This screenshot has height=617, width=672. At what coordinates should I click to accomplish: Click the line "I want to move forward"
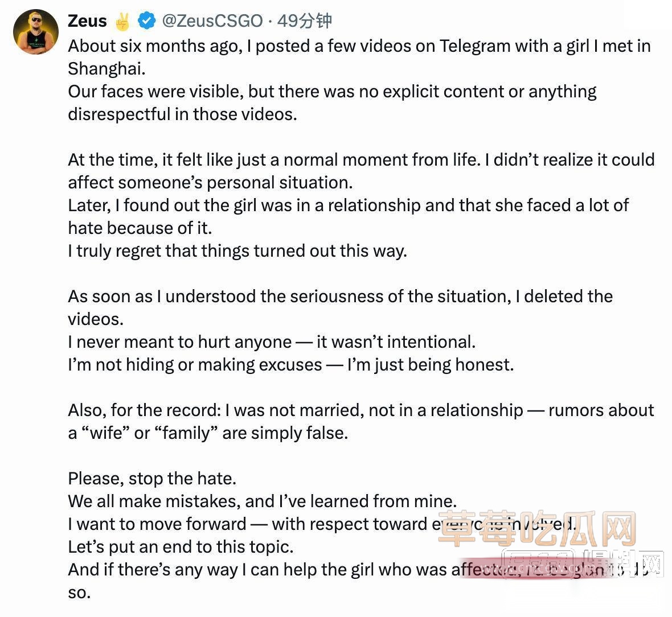[251, 524]
